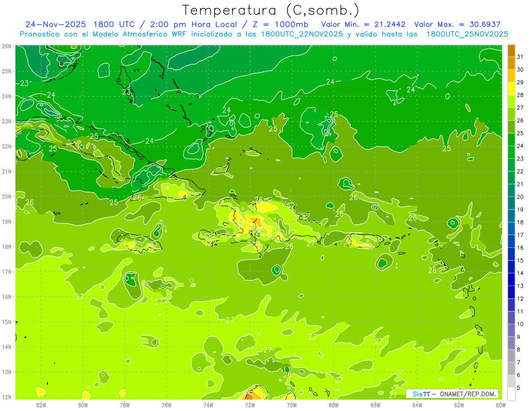Click the 70W longitude axis label

click(292, 405)
